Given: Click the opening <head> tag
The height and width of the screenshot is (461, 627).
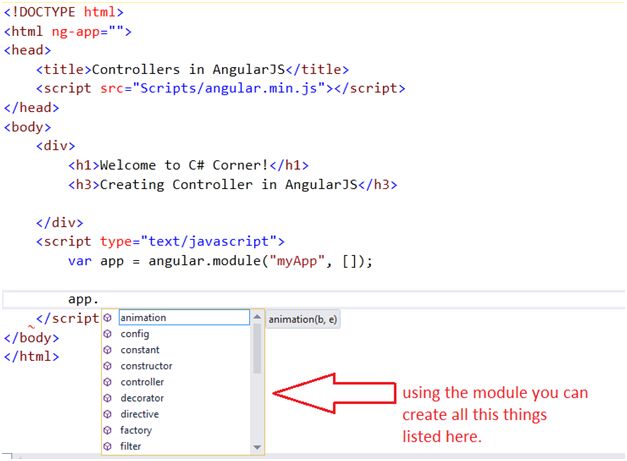Looking at the screenshot, I should click(28, 50).
